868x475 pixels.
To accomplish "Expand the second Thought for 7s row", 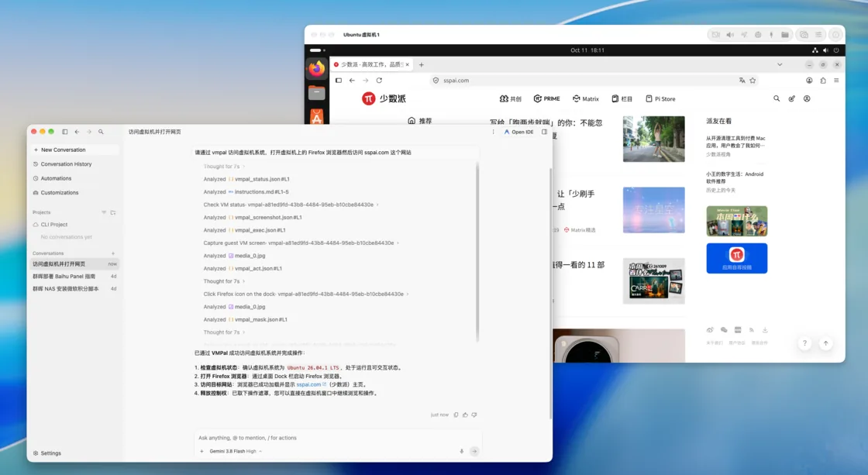I will 224,281.
